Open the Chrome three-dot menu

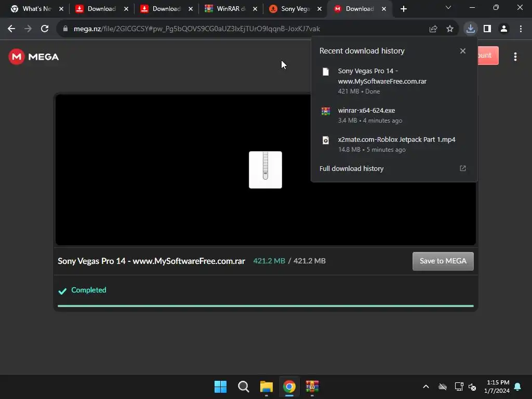521,29
